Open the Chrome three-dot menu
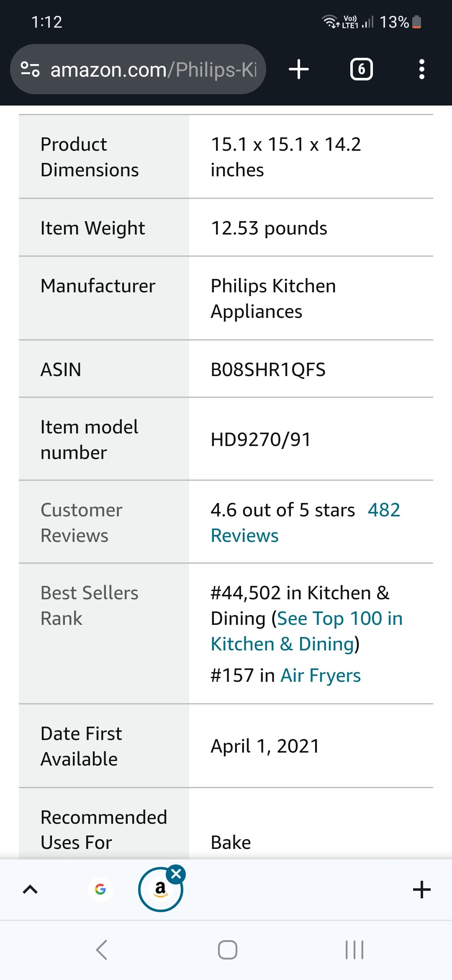The height and width of the screenshot is (980, 452). point(421,69)
